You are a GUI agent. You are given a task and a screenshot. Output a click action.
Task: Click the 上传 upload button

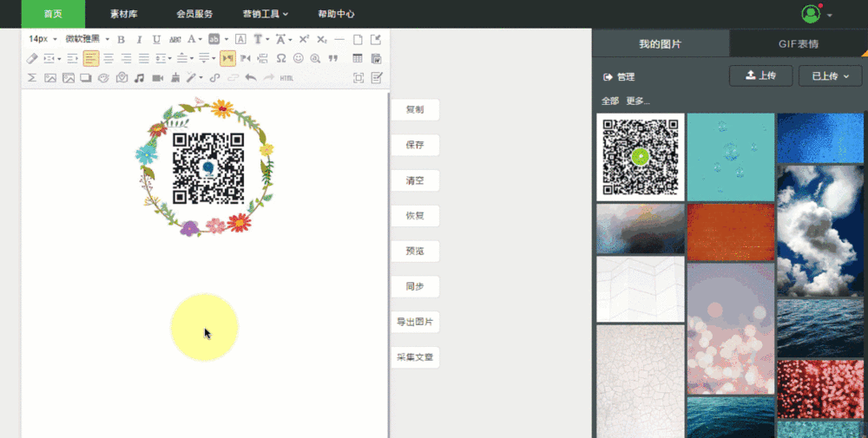click(761, 75)
